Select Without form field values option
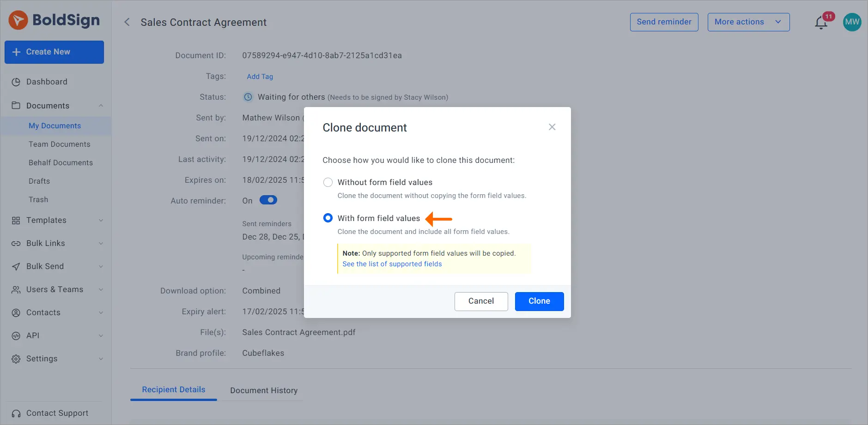 (x=328, y=182)
